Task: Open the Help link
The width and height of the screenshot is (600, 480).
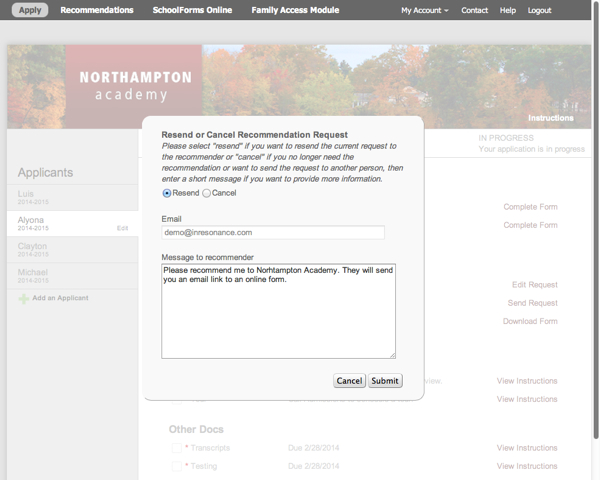Action: pyautogui.click(x=508, y=10)
